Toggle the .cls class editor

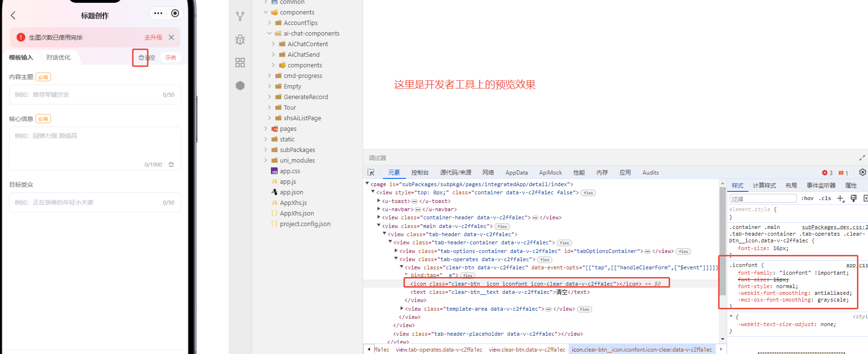[826, 199]
